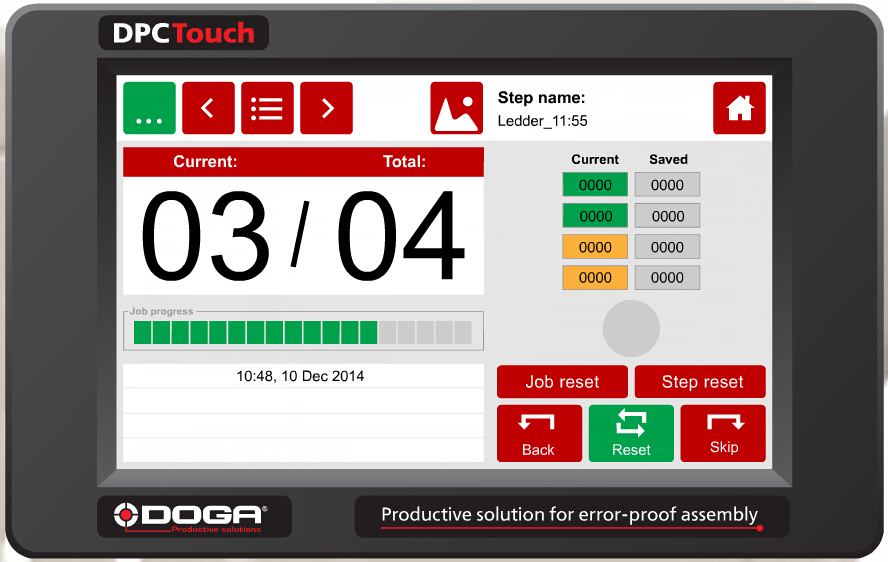Tap the green Reset button
Viewport: 888px width, 562px height.
(x=631, y=433)
